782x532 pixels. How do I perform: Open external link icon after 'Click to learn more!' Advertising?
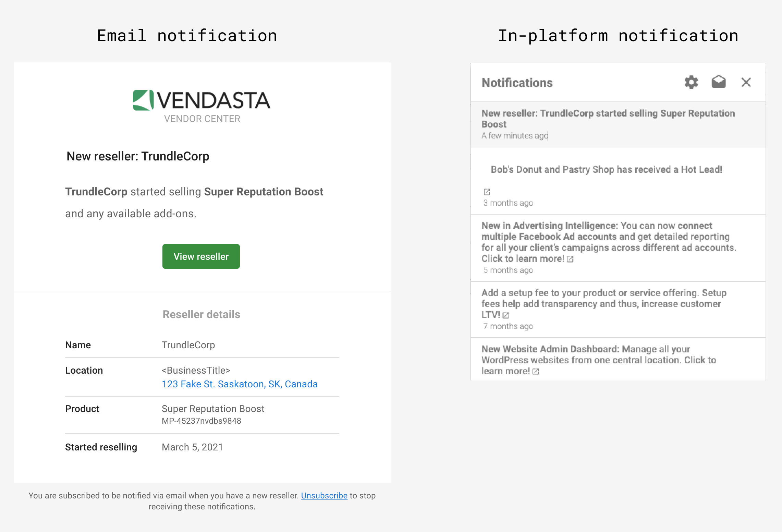[x=570, y=259]
